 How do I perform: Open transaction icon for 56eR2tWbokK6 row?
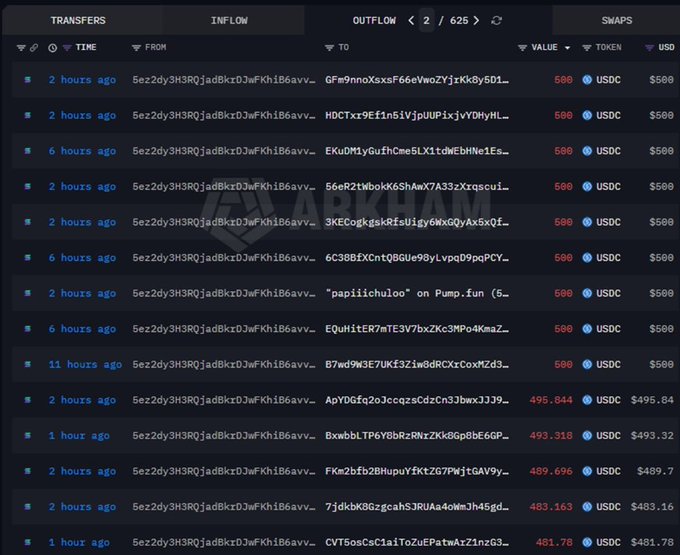(27, 186)
